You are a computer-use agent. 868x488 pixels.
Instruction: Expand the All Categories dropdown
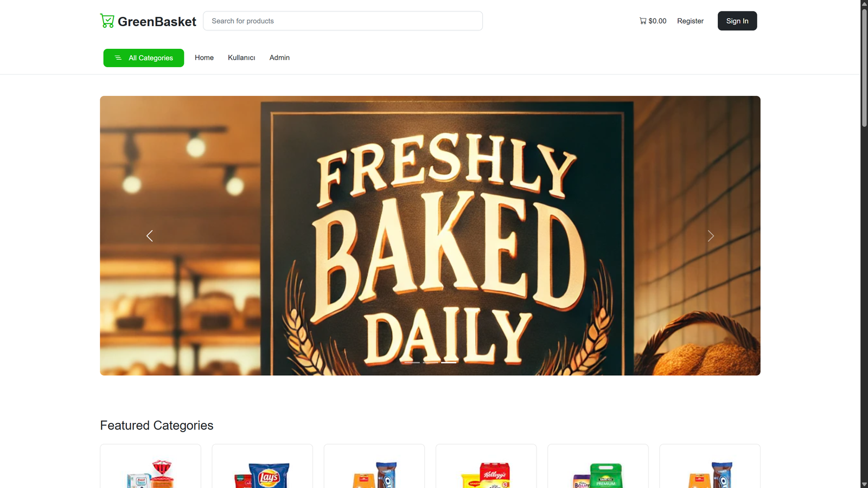pyautogui.click(x=144, y=58)
